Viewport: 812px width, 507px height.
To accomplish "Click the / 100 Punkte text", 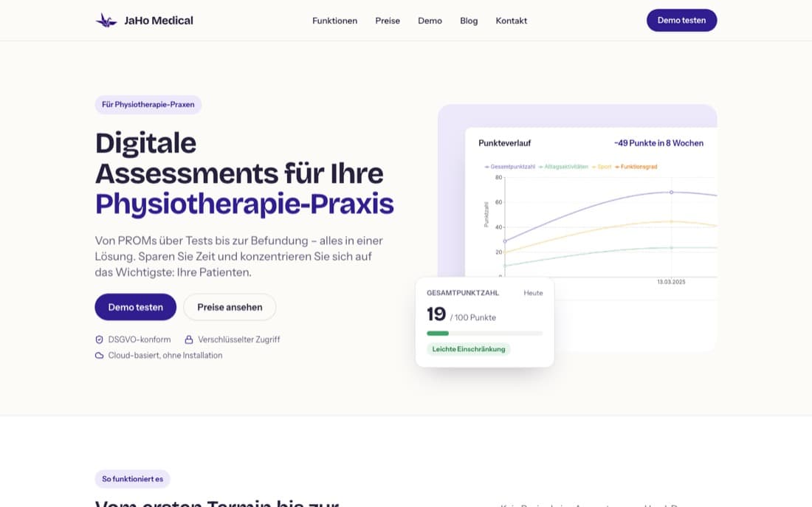I will pyautogui.click(x=472, y=317).
